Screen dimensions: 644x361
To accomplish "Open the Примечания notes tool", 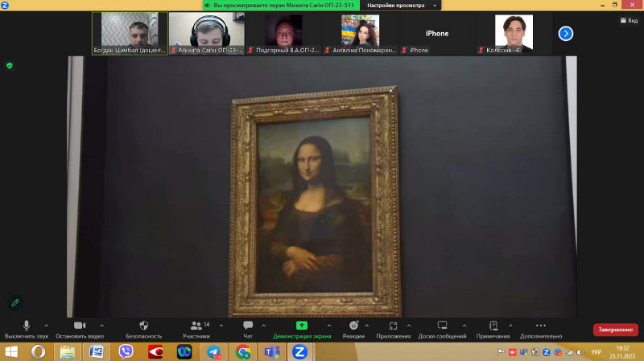I will coord(493,330).
